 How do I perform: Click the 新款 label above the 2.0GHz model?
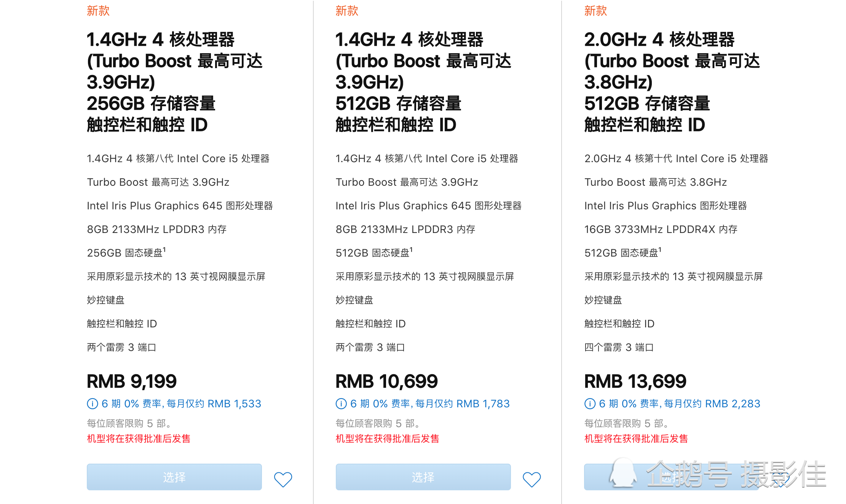tap(595, 11)
